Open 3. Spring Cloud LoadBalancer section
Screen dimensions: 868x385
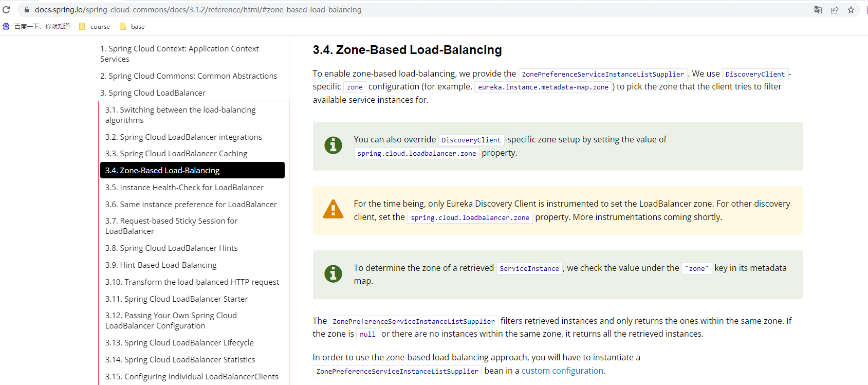153,93
